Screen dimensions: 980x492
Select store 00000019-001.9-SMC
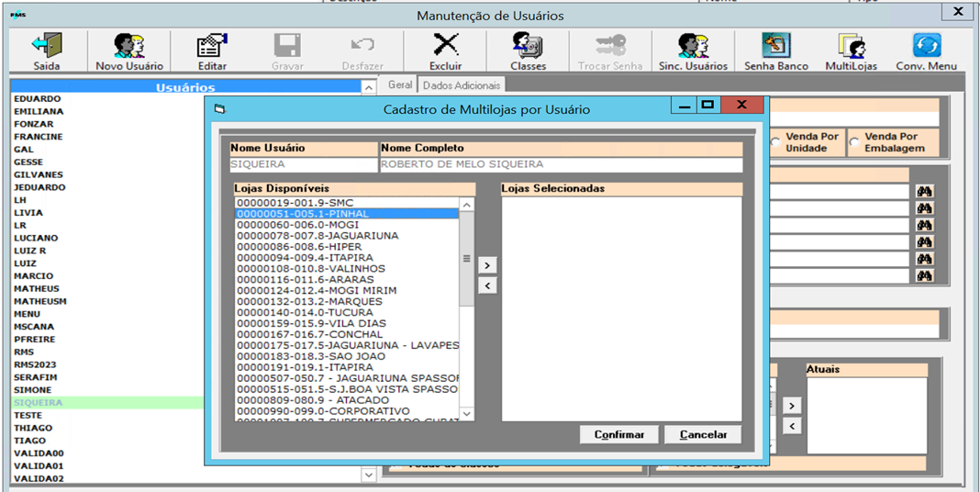click(x=347, y=203)
